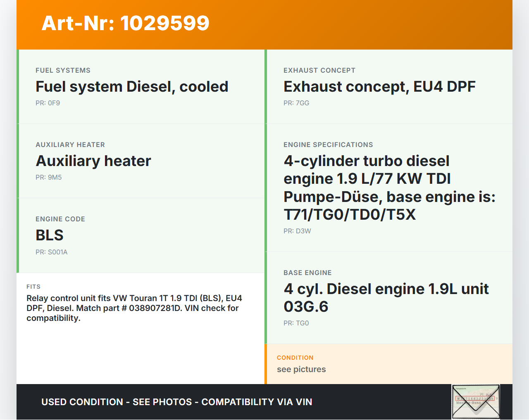This screenshot has width=529, height=420.
Task: Click the 'see pictures' condition text
Action: [x=301, y=370]
